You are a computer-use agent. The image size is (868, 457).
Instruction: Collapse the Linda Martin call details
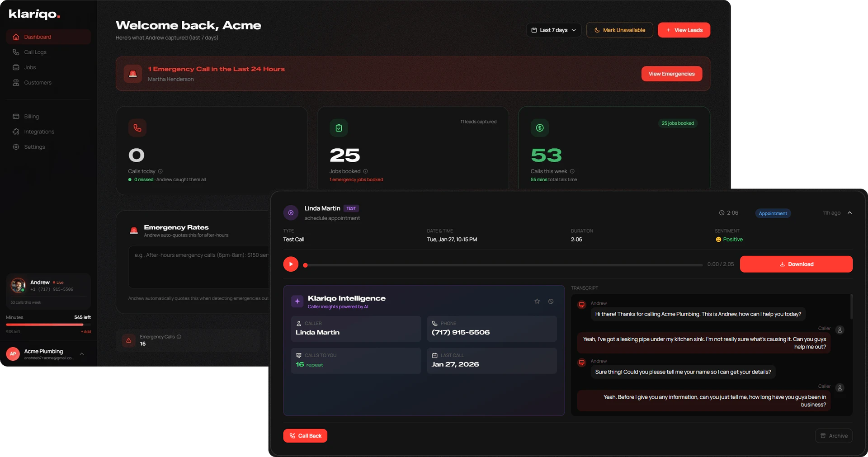coord(849,213)
